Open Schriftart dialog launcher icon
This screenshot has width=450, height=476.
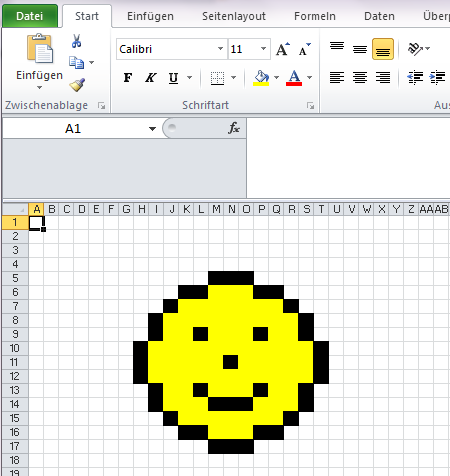point(310,106)
